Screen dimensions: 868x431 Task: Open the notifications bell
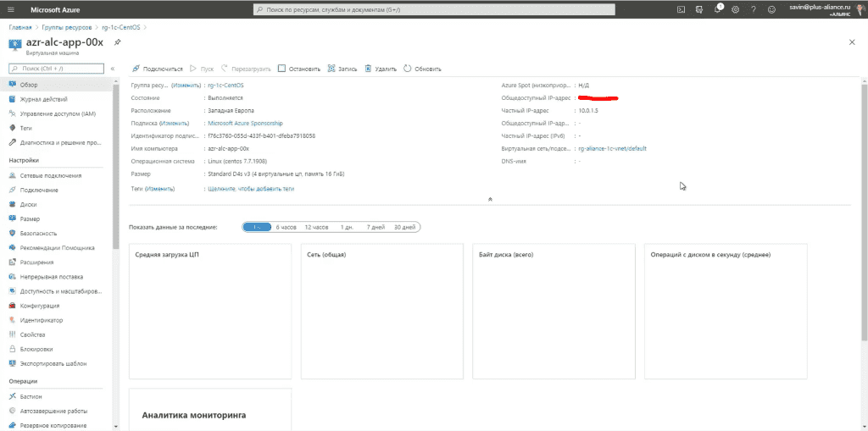[718, 9]
